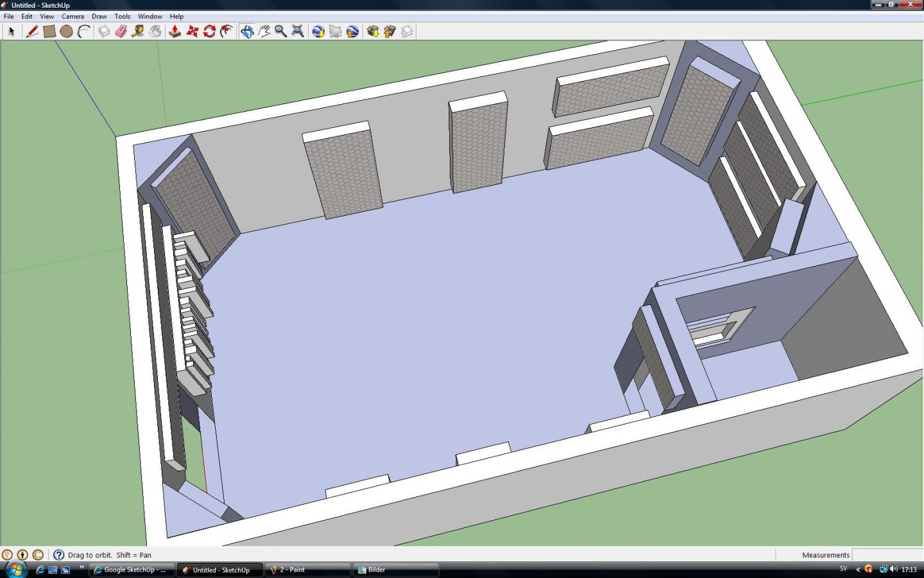
Task: Click Place Model in Google Earth
Action: pos(352,31)
